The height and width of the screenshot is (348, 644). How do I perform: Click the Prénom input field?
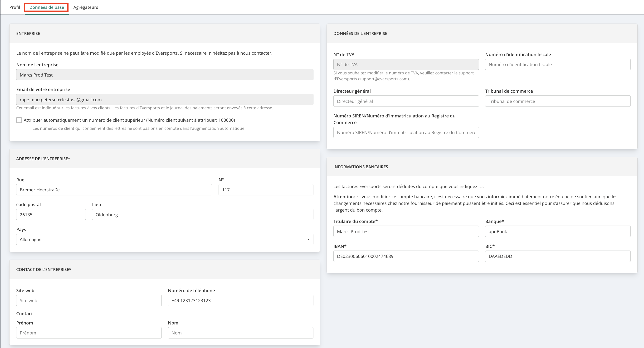(x=89, y=333)
